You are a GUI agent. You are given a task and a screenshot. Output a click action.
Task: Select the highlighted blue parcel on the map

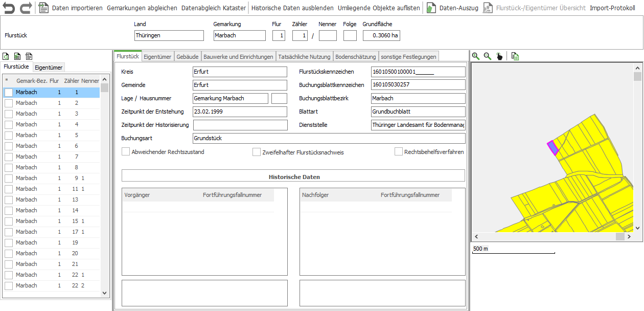coord(551,148)
